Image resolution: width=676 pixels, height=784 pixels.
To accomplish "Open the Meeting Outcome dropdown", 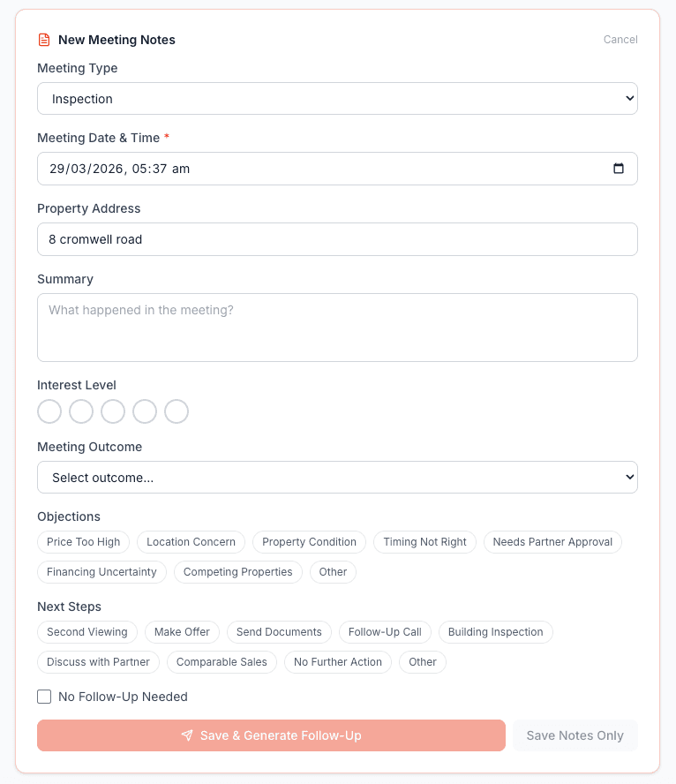I will [337, 477].
